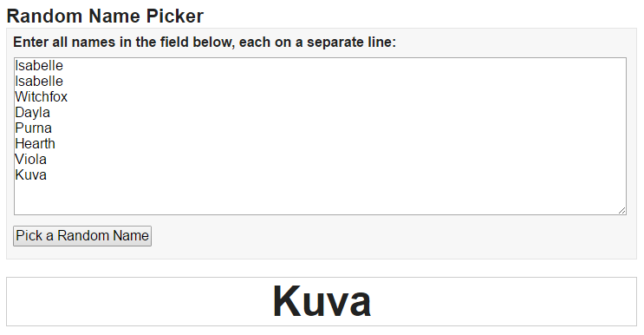
Task: Click the Witchfox entry in the names list
Action: pyautogui.click(x=41, y=97)
